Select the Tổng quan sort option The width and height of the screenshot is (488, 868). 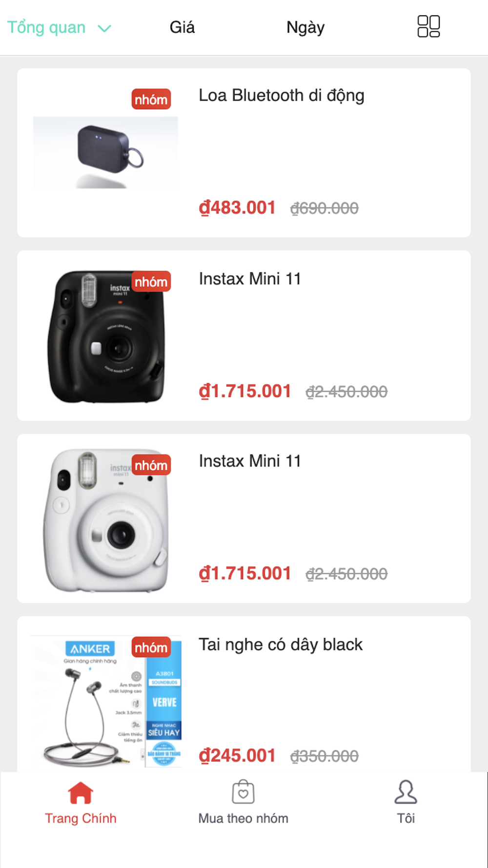(x=46, y=27)
